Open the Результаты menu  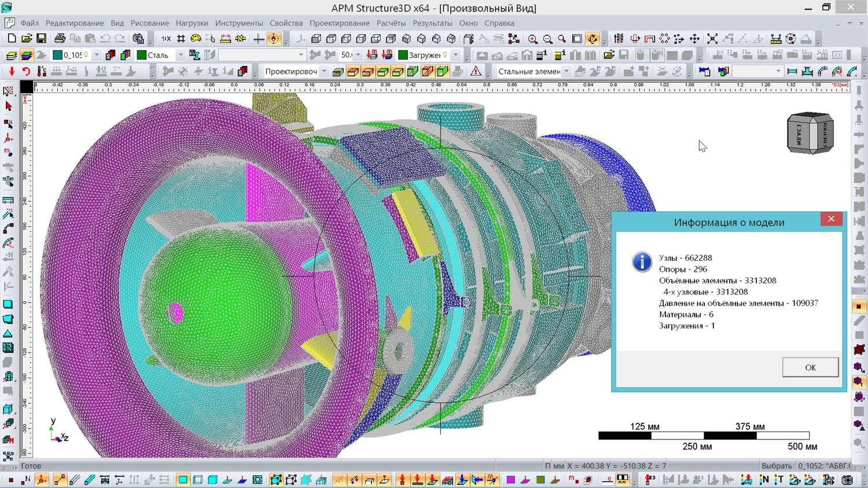[x=432, y=23]
